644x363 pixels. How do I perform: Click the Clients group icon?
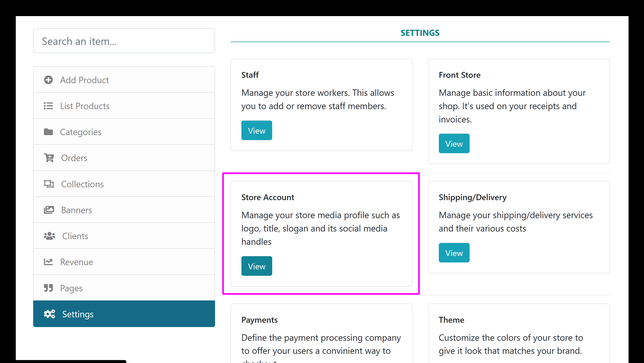click(x=48, y=236)
